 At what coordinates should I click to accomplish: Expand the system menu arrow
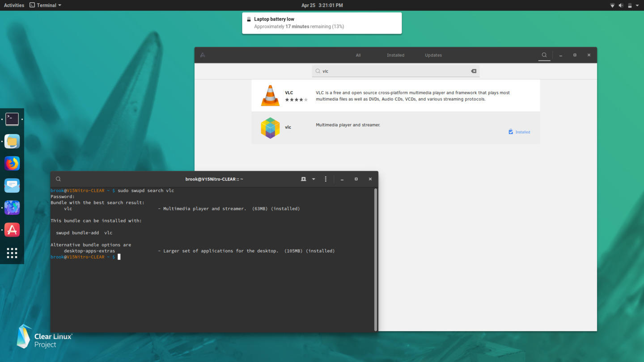[637, 5]
